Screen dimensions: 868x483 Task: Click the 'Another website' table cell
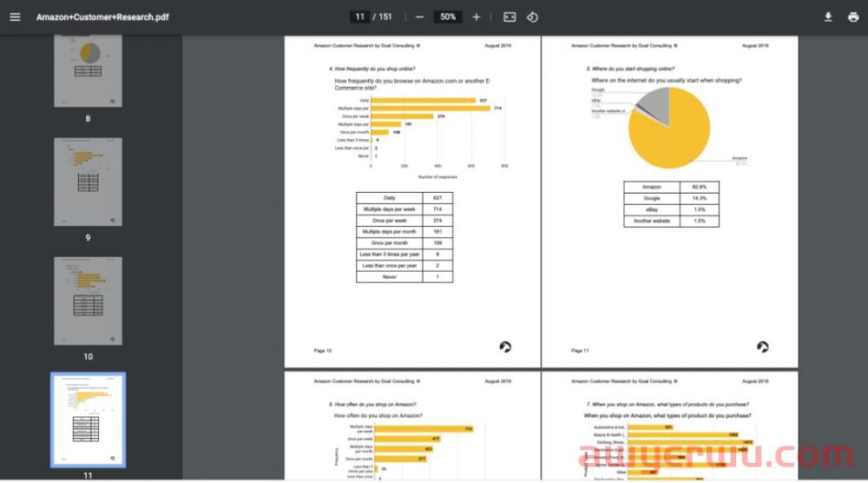[x=652, y=221]
